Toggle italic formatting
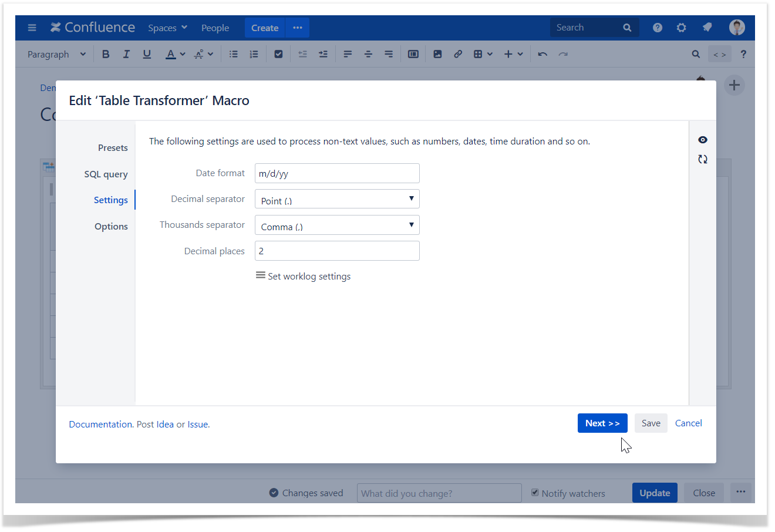The width and height of the screenshot is (775, 532). [126, 54]
